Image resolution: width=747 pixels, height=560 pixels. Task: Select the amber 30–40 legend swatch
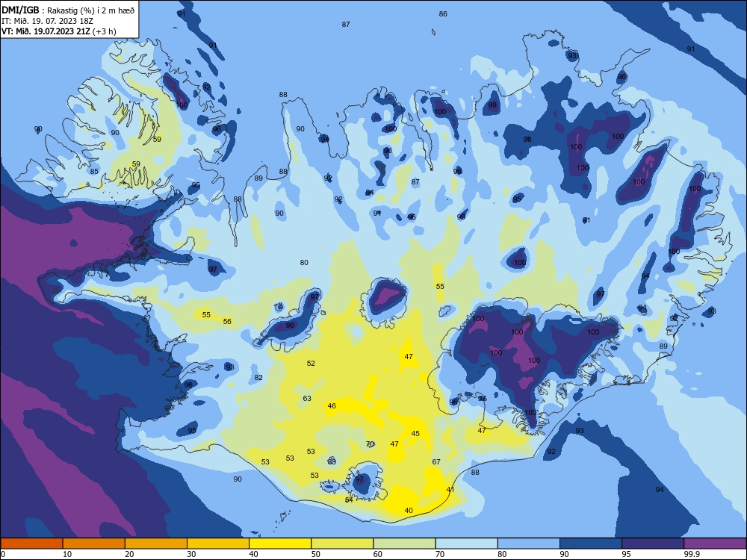218,544
